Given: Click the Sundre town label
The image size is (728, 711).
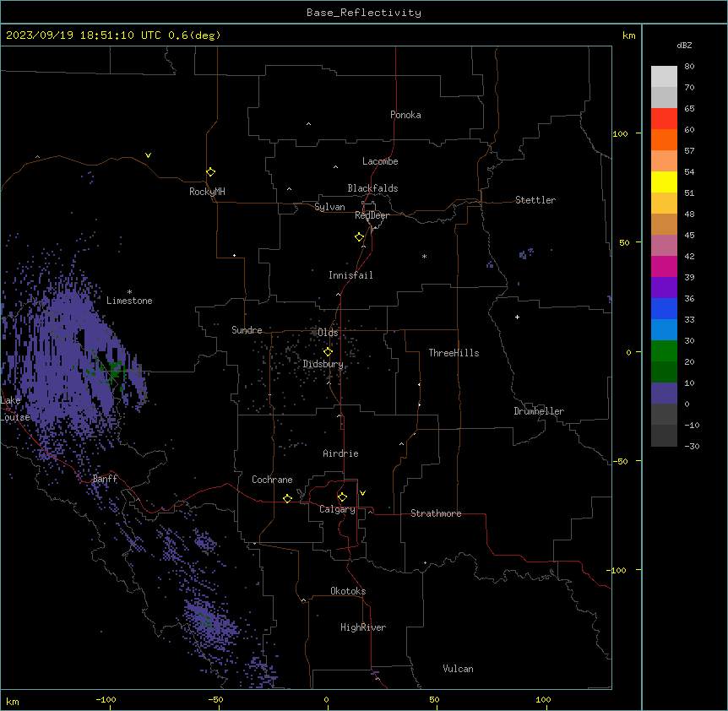Looking at the screenshot, I should tap(247, 330).
